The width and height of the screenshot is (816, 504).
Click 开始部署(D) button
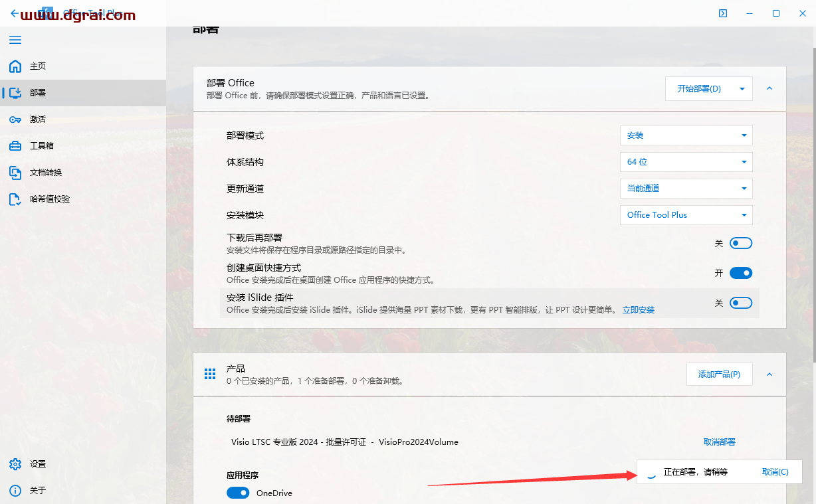click(699, 89)
